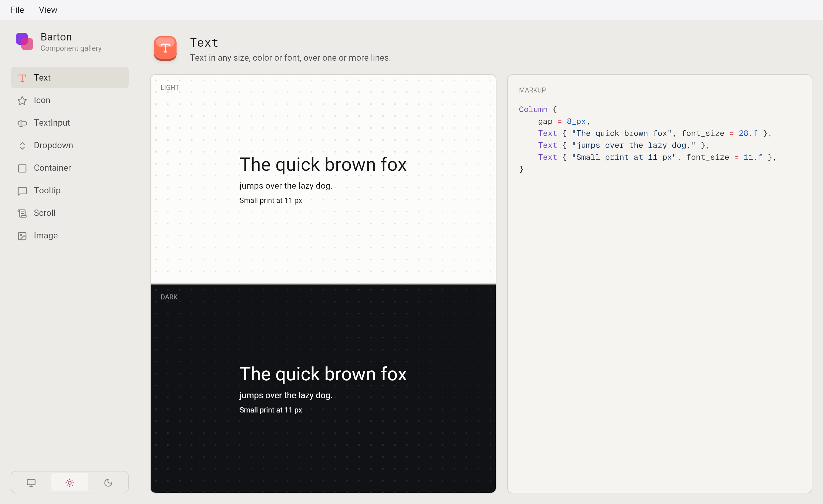Click the Barton title text
823x504 pixels.
click(56, 37)
